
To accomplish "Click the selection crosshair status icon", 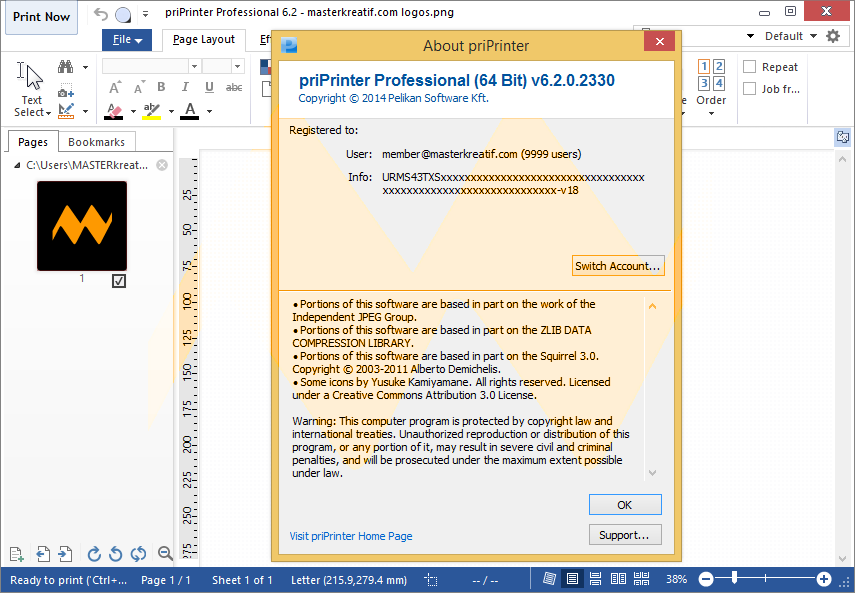I will click(431, 580).
